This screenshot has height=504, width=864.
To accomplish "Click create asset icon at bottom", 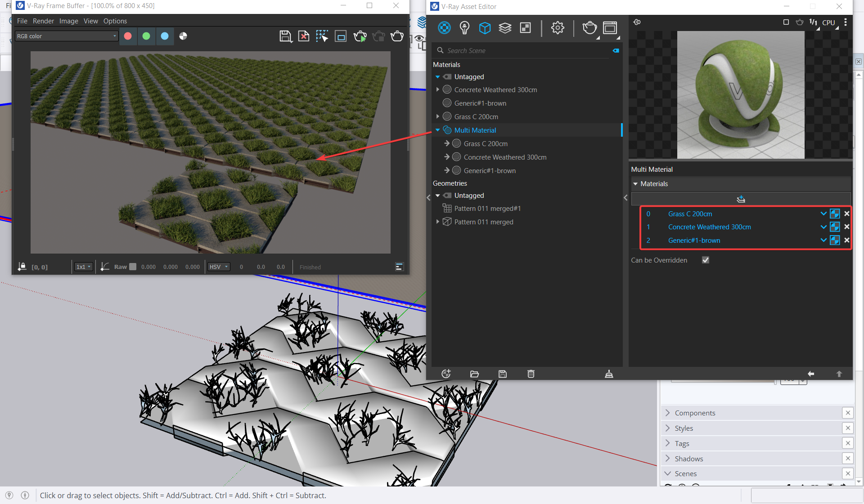I will [x=446, y=374].
